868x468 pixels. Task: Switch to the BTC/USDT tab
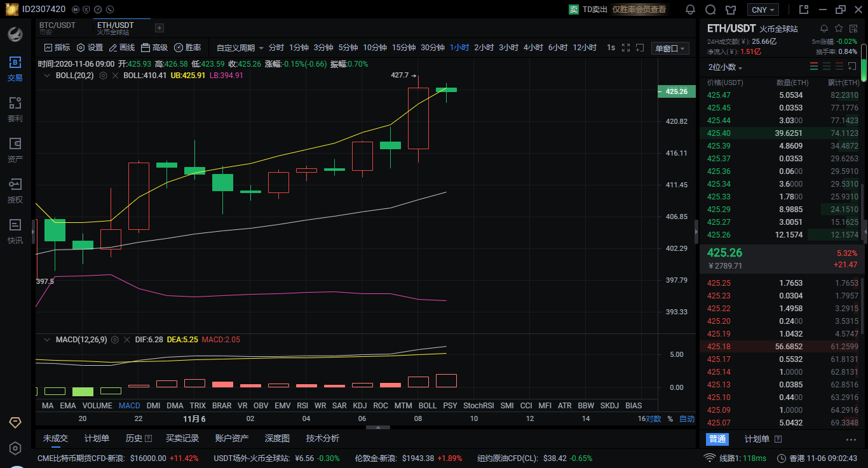click(58, 28)
